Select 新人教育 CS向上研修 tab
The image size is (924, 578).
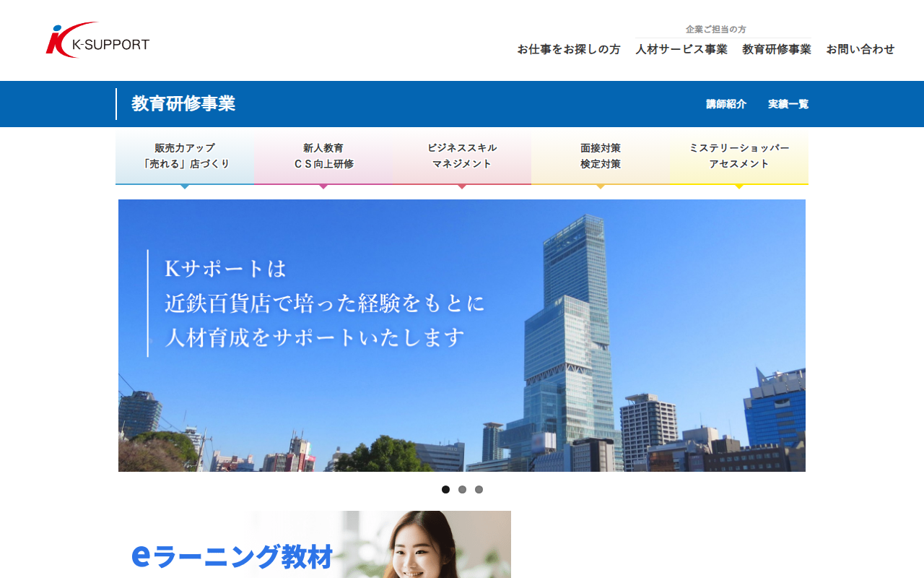323,156
